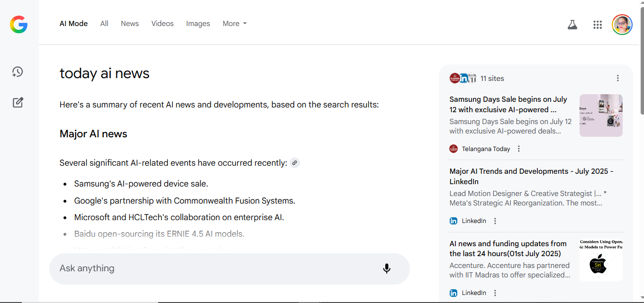Focus the 'Ask anything' input field
This screenshot has height=303, width=644.
tap(229, 269)
